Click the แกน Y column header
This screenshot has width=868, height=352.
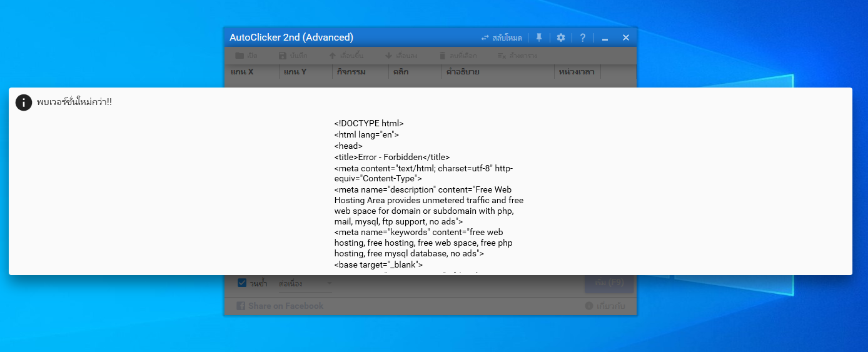(306, 72)
